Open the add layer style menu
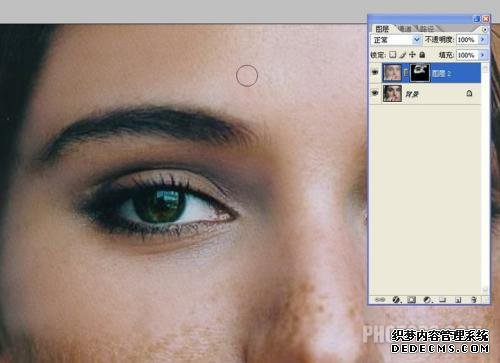 (x=396, y=300)
